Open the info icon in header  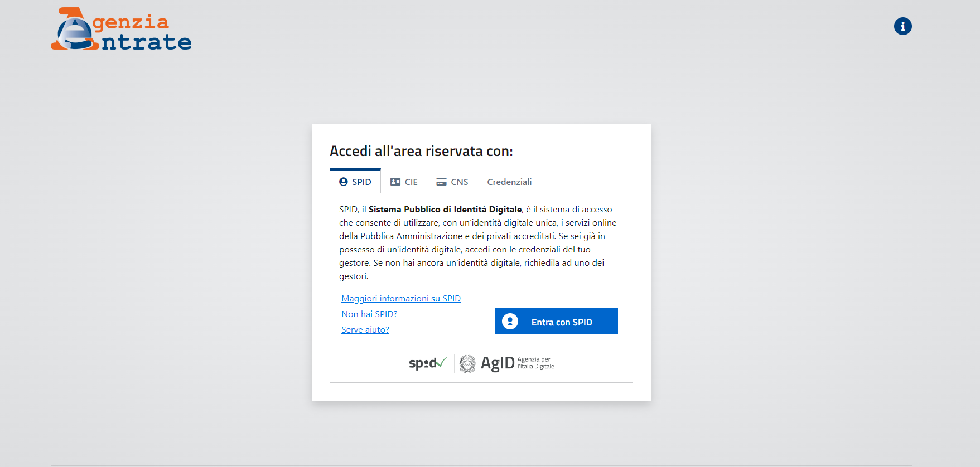pyautogui.click(x=902, y=26)
